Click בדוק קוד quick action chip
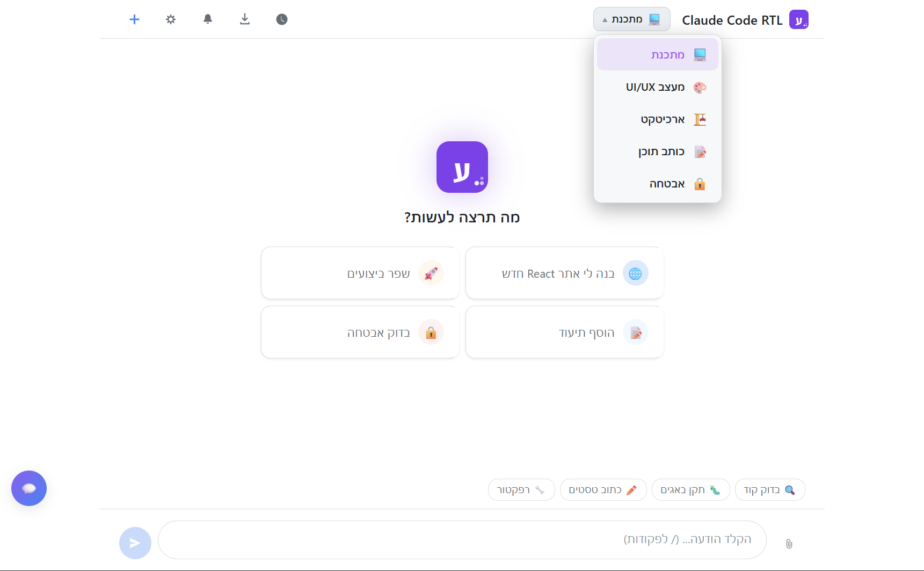Screen dimensions: 924x571 [770, 489]
